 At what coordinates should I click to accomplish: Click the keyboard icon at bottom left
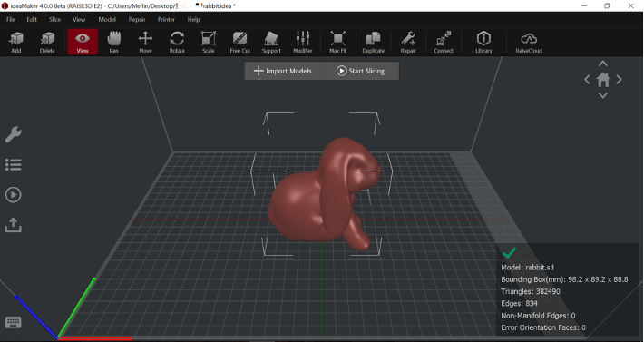point(13,322)
